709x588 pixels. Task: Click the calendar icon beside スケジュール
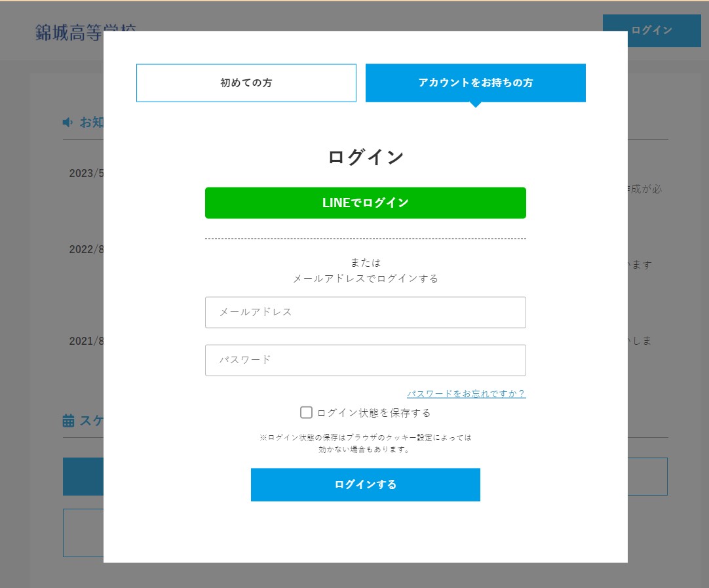tap(68, 421)
